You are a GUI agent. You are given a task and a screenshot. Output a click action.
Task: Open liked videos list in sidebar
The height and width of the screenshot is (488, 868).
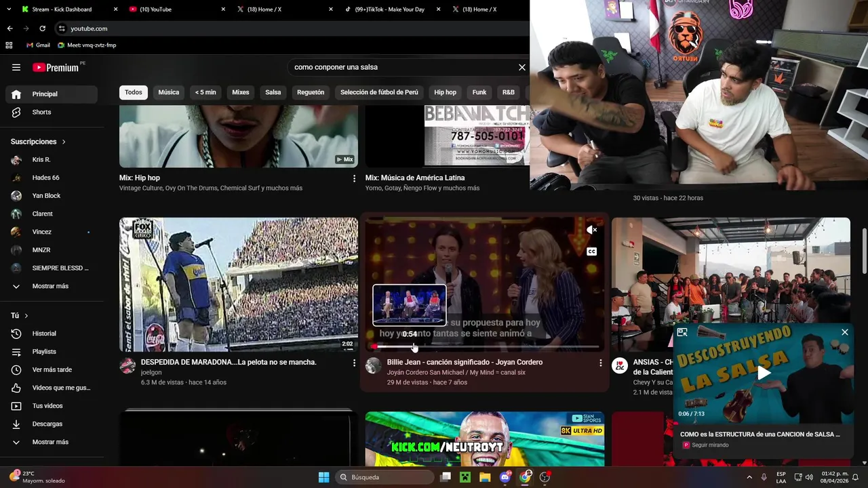tap(52, 388)
